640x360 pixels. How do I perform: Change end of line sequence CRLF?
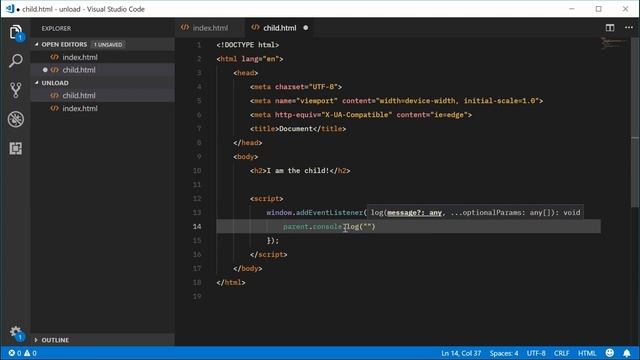click(562, 353)
